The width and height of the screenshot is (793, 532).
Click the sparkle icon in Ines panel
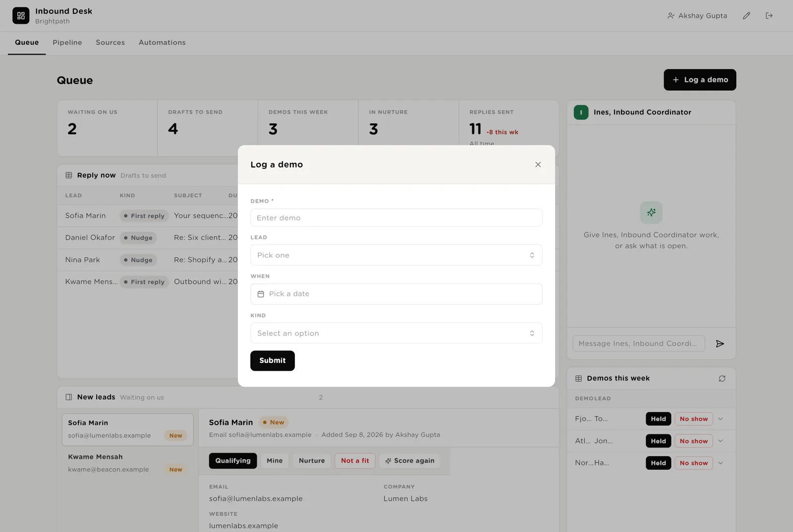pyautogui.click(x=651, y=213)
